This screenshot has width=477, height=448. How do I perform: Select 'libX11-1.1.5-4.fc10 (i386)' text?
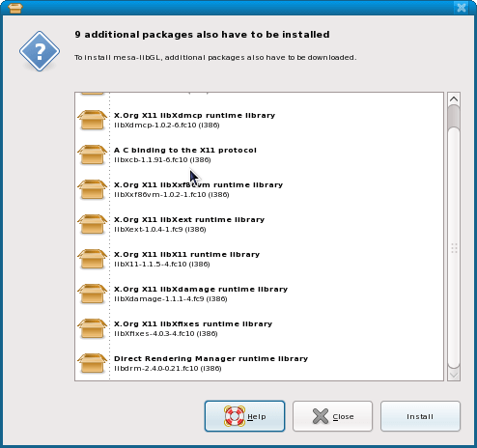tap(162, 264)
